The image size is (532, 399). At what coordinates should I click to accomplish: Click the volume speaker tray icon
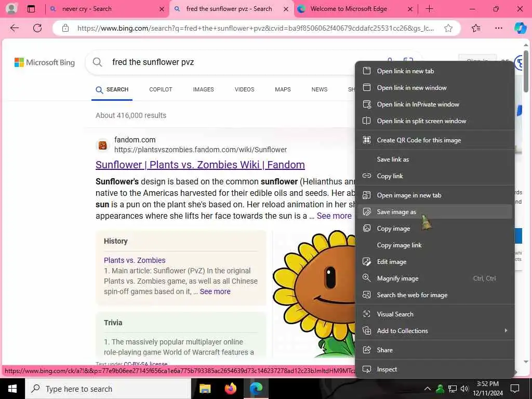tap(464, 389)
